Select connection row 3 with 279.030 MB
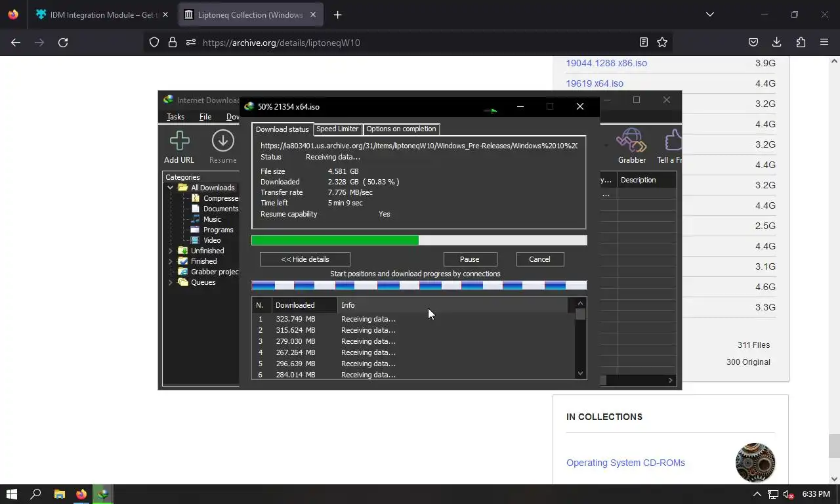The height and width of the screenshot is (504, 840). 413,341
